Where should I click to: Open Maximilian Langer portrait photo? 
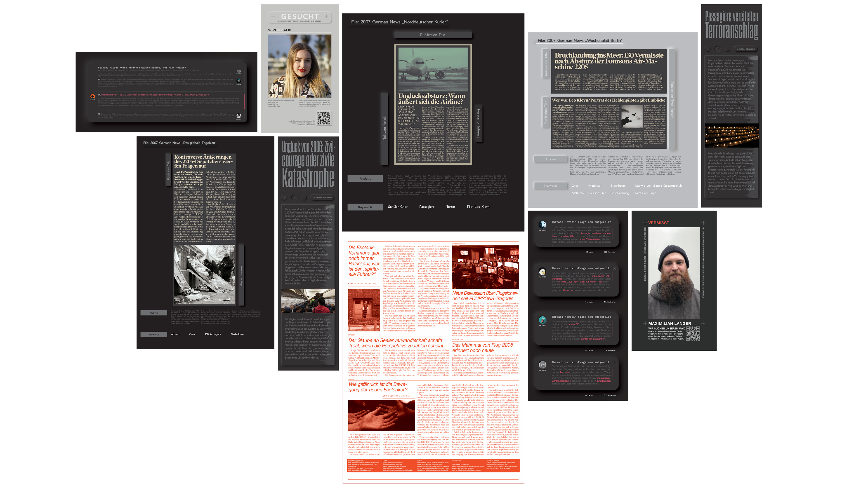coord(674,273)
